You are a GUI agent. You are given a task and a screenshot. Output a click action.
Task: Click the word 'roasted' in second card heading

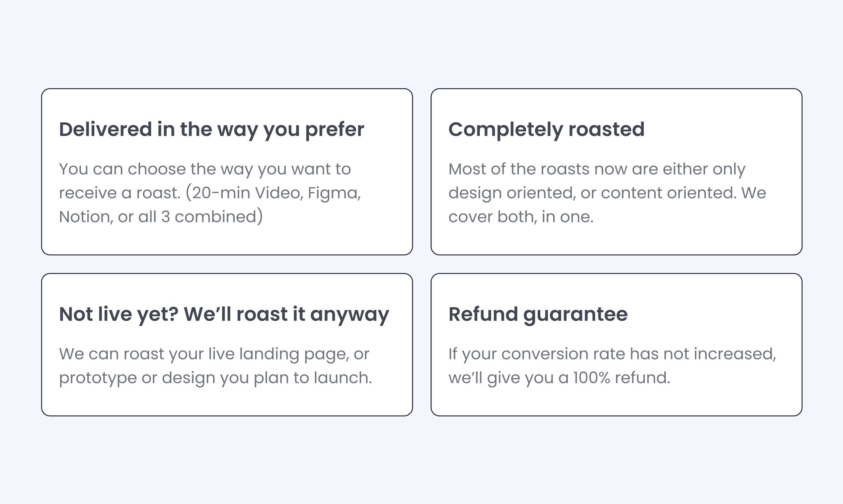click(606, 129)
